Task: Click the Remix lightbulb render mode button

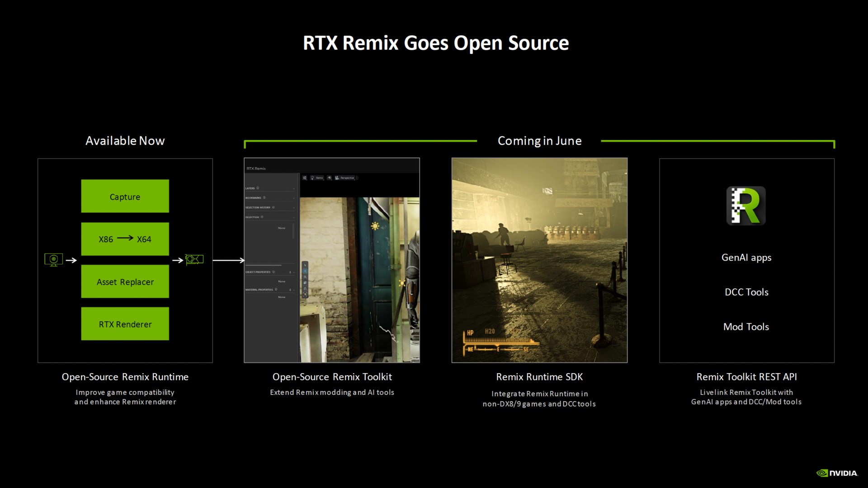Action: click(316, 178)
